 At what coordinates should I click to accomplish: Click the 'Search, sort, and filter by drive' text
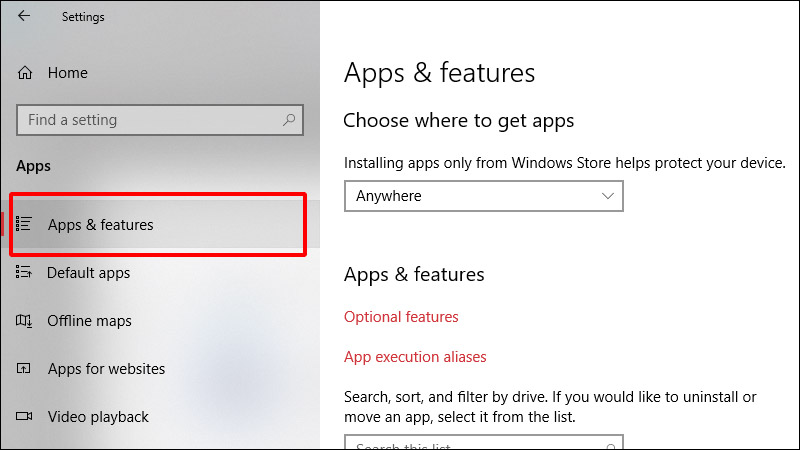(x=550, y=407)
